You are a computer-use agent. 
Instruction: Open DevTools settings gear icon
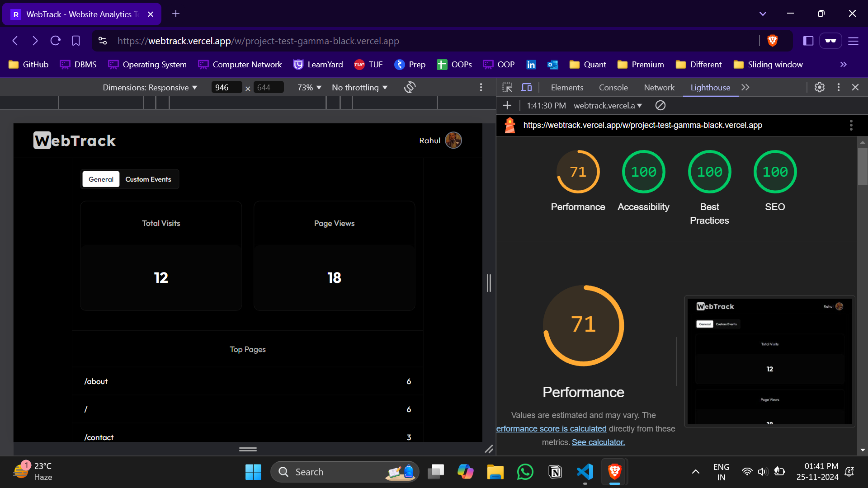tap(819, 87)
